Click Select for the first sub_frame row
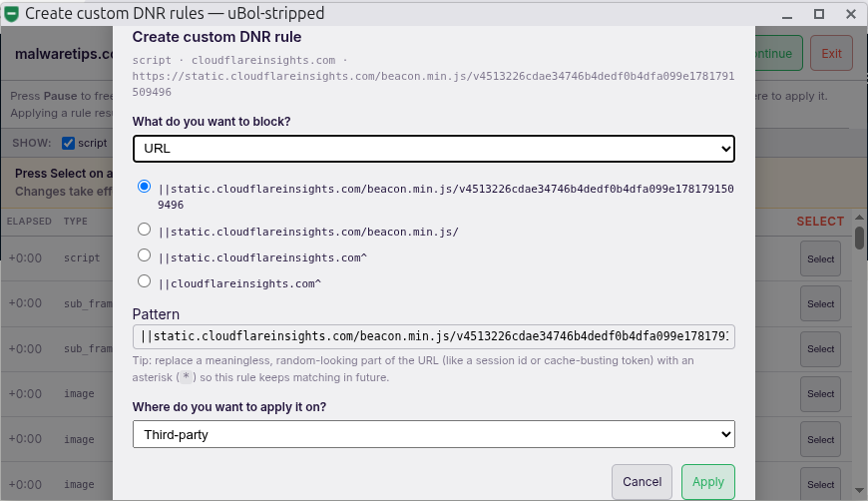The width and height of the screenshot is (868, 501). click(x=820, y=304)
